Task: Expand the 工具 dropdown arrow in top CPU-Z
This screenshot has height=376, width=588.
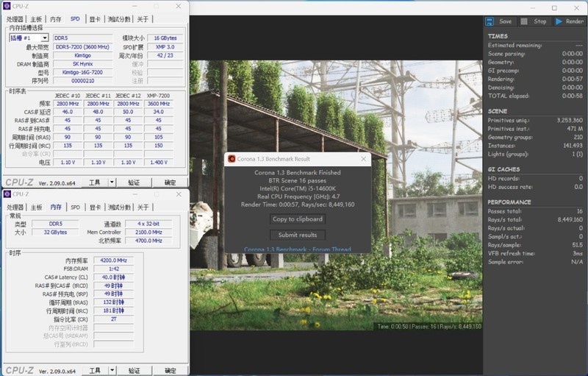Action: [x=112, y=182]
